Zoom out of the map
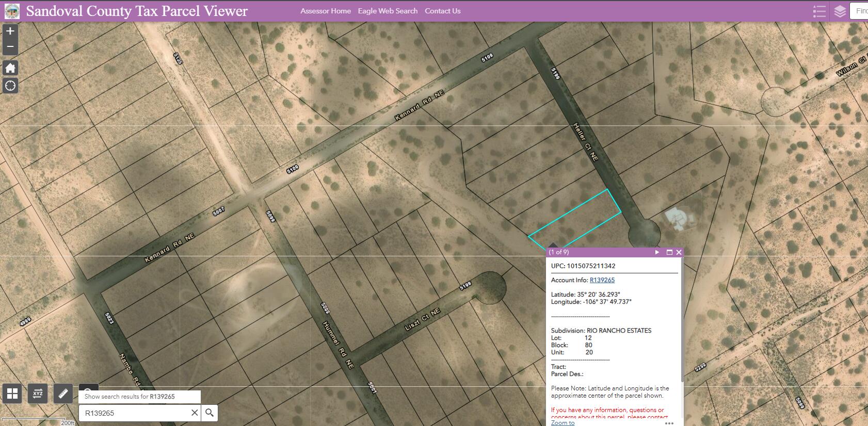The image size is (868, 426). point(10,47)
